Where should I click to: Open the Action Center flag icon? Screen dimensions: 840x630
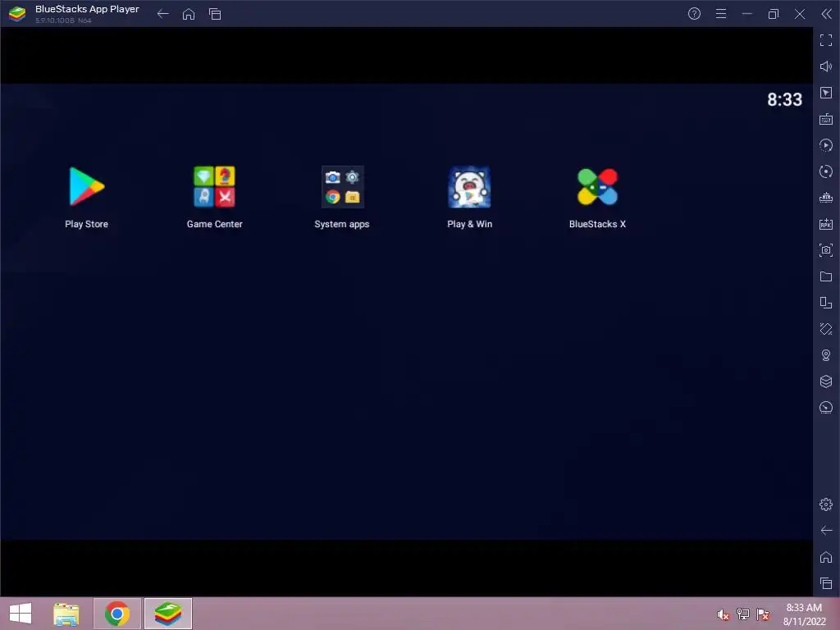click(x=763, y=614)
